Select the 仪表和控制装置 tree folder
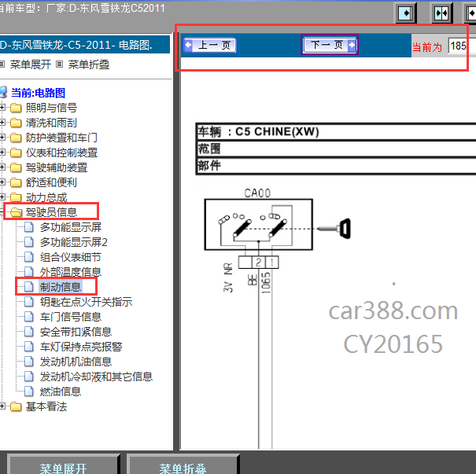Viewport: 476px width, 474px height. 61,152
